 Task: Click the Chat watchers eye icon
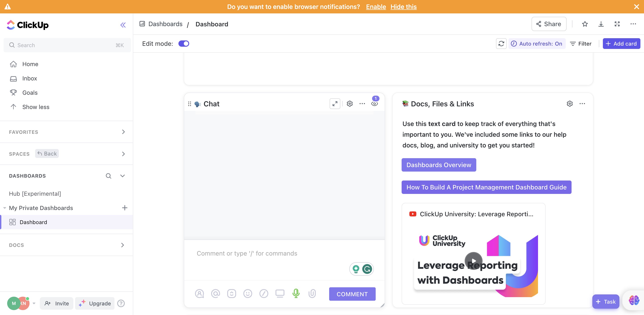[374, 104]
